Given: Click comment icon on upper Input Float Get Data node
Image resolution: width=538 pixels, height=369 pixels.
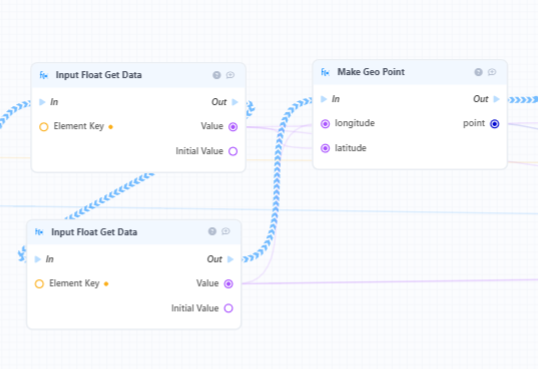Looking at the screenshot, I should 230,75.
